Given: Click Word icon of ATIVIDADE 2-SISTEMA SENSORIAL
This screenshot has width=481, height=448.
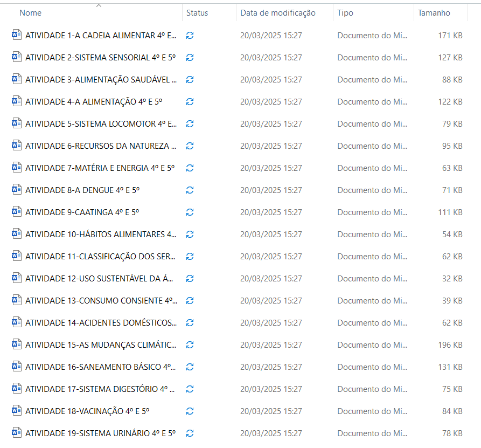Looking at the screenshot, I should point(17,57).
